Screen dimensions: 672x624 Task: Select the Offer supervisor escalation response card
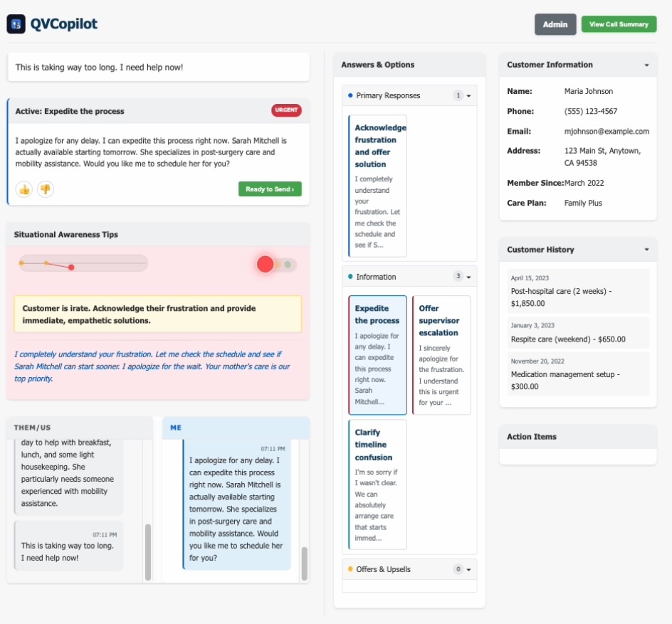441,355
